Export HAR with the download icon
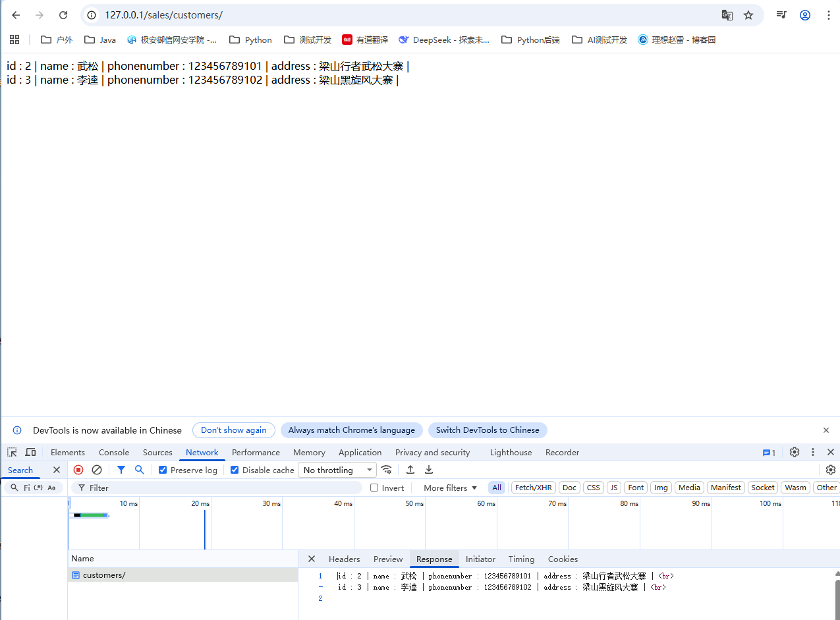The image size is (840, 620). coord(429,470)
